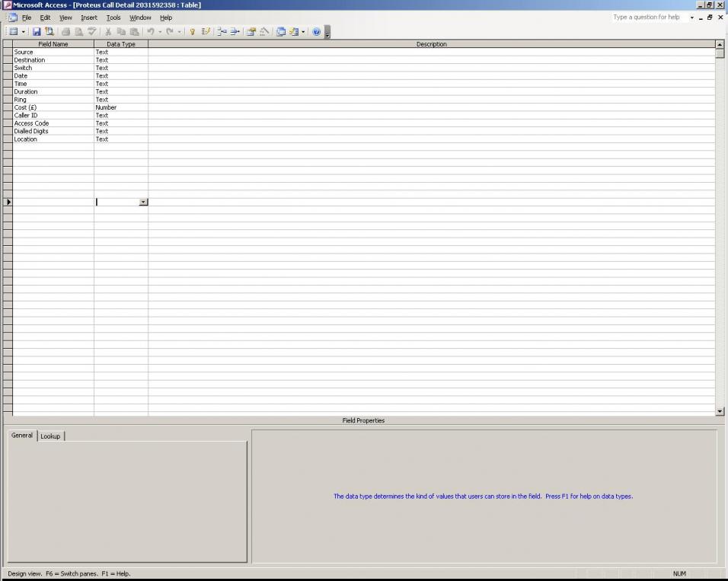Click the Undo arrow icon
This screenshot has height=581, width=728.
click(x=151, y=31)
